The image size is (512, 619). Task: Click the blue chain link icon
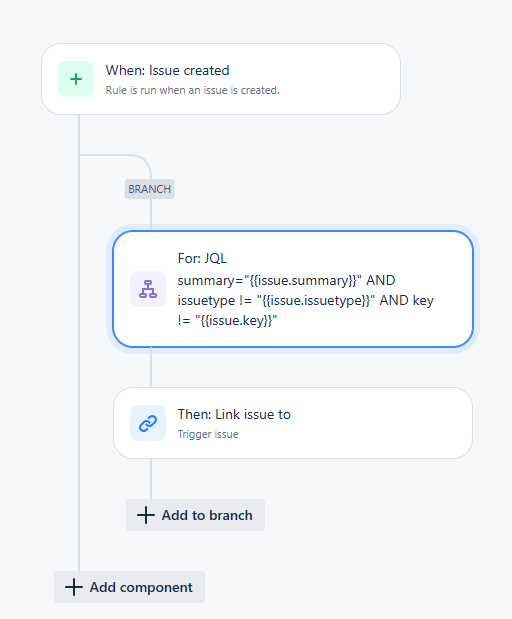(148, 423)
